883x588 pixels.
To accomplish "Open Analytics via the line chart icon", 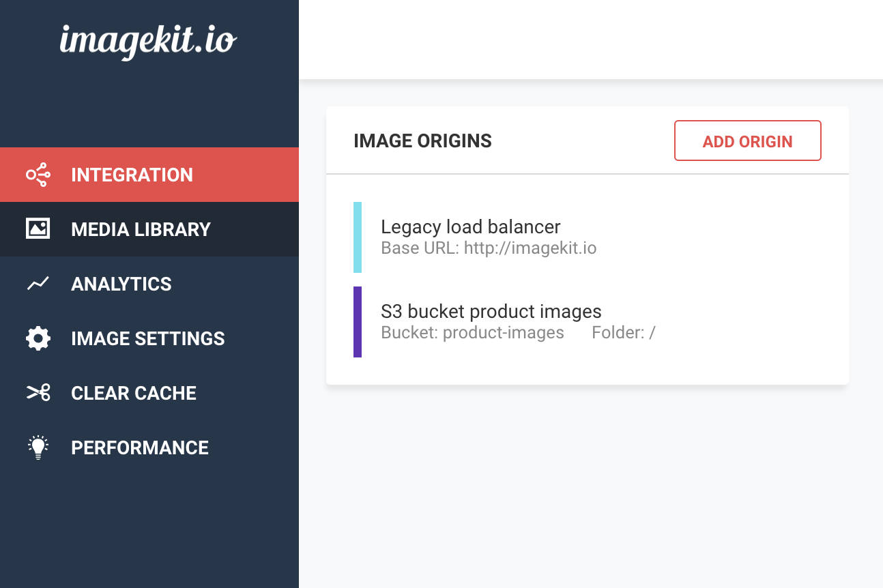I will (38, 284).
